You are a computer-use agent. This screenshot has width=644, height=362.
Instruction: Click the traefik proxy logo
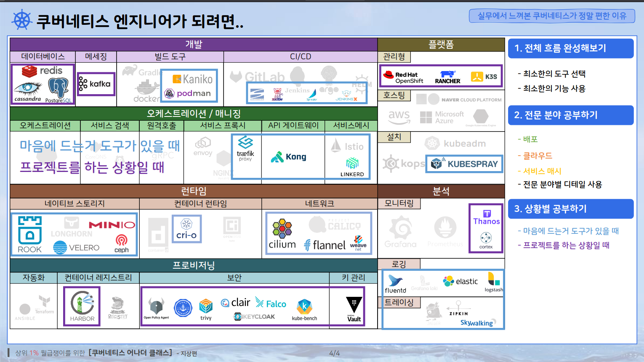click(x=245, y=149)
